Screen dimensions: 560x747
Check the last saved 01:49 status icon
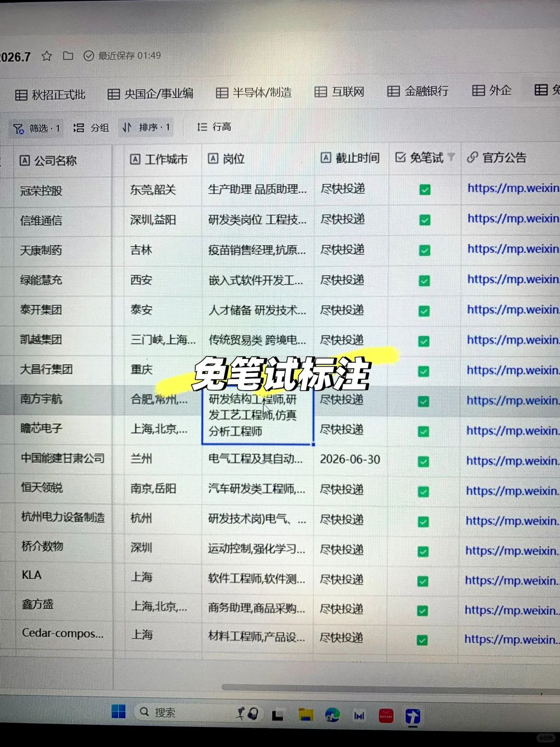pos(89,56)
